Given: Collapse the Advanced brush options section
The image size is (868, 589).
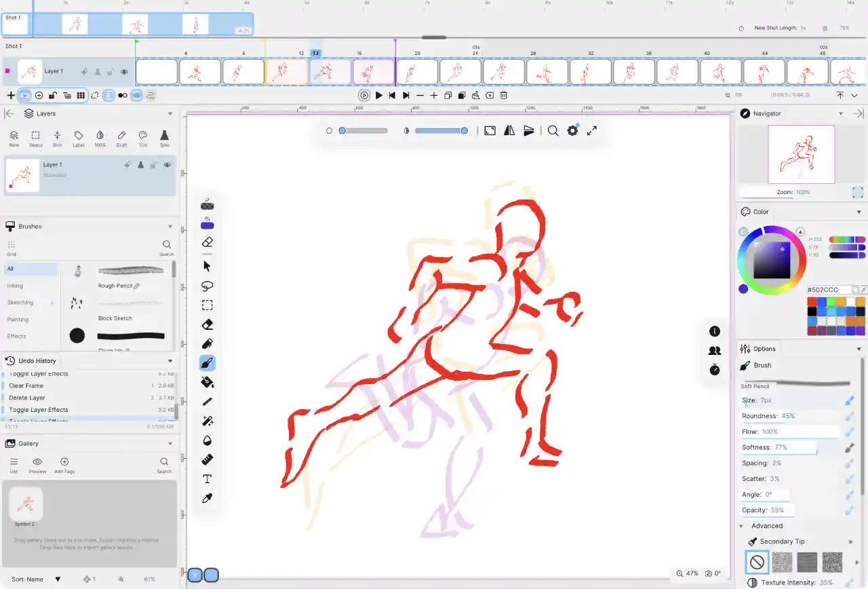Looking at the screenshot, I should point(741,526).
